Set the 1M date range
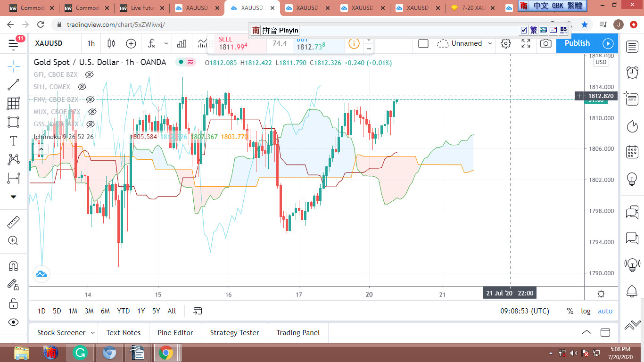This screenshot has height=362, width=644. click(73, 311)
